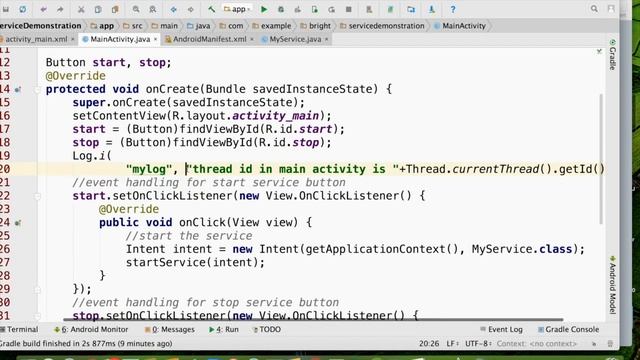
Task: Open the Event Log panel
Action: pos(501,329)
